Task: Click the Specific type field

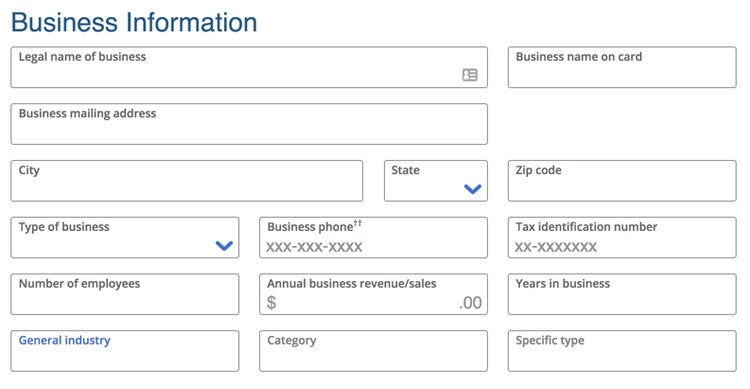Action: [x=622, y=351]
